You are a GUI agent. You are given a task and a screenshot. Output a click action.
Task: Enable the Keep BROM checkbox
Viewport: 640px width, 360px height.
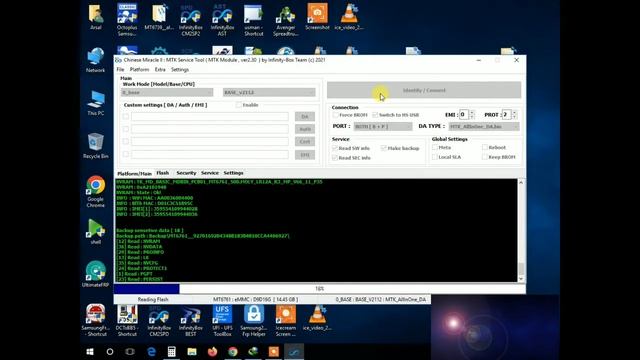[485, 157]
